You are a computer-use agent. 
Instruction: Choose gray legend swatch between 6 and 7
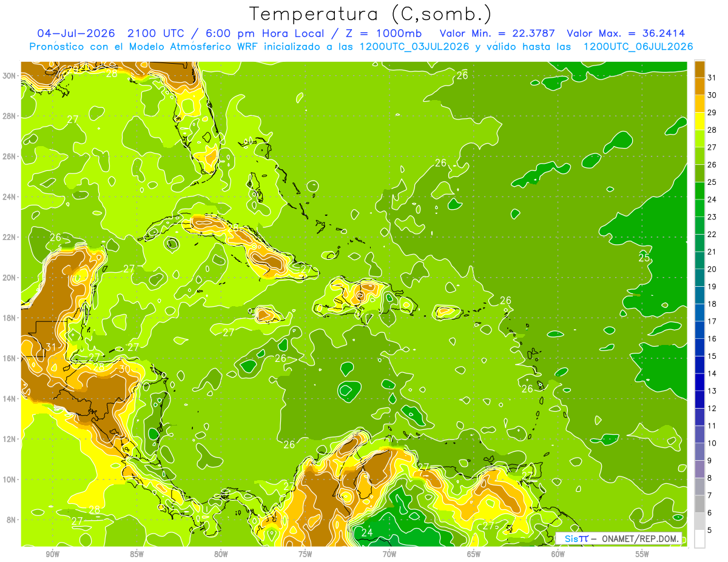tap(699, 504)
